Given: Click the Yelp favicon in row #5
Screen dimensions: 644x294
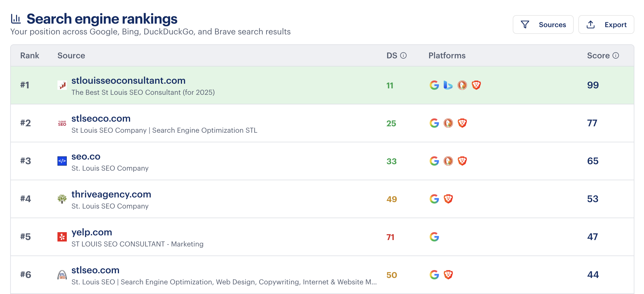Looking at the screenshot, I should tap(62, 237).
